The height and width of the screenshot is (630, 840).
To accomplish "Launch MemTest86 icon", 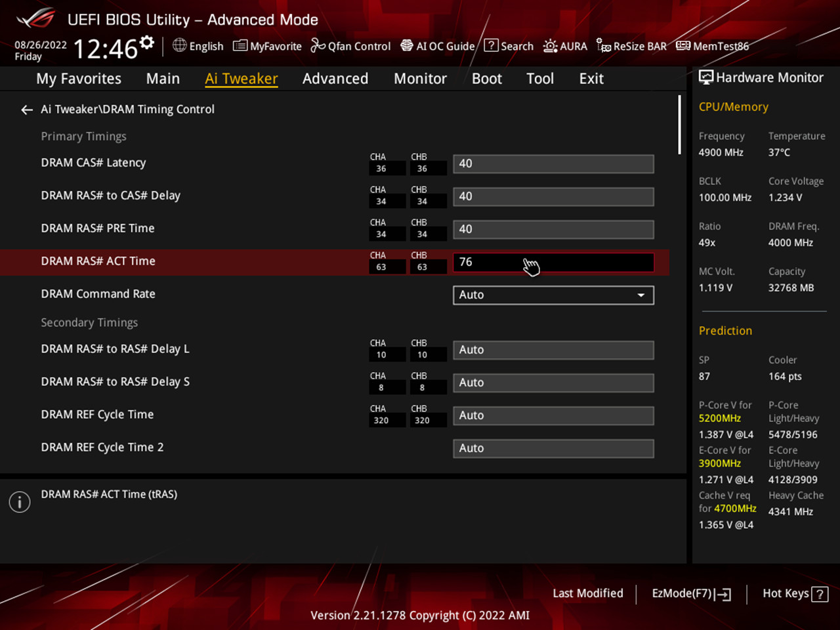I will click(x=683, y=45).
